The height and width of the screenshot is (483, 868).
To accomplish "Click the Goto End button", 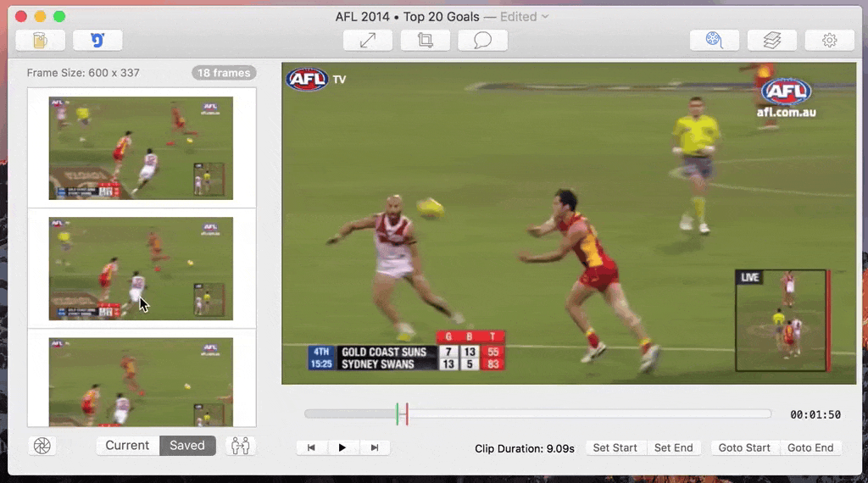I will click(810, 447).
